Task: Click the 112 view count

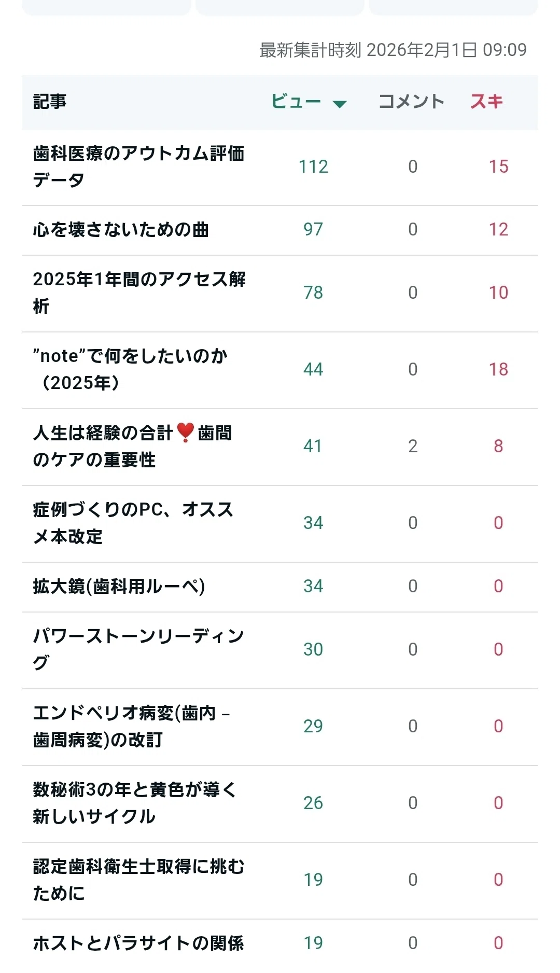Action: pos(313,167)
